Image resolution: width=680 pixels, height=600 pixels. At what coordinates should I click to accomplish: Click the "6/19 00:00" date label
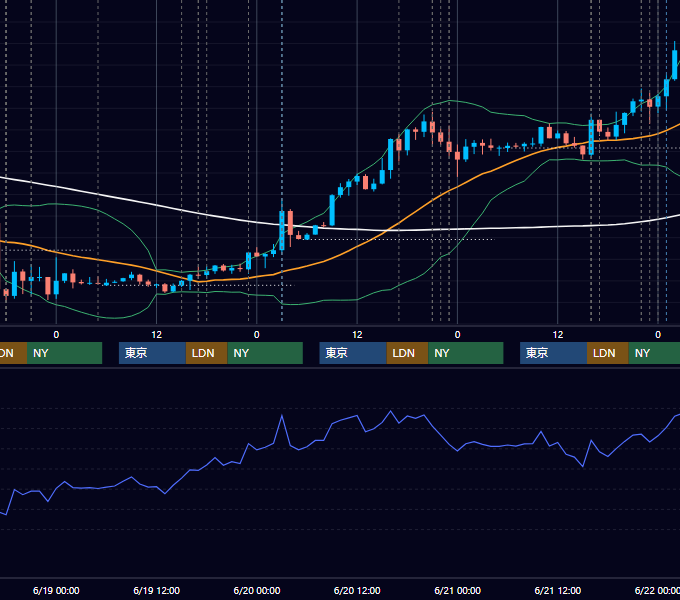(x=56, y=590)
